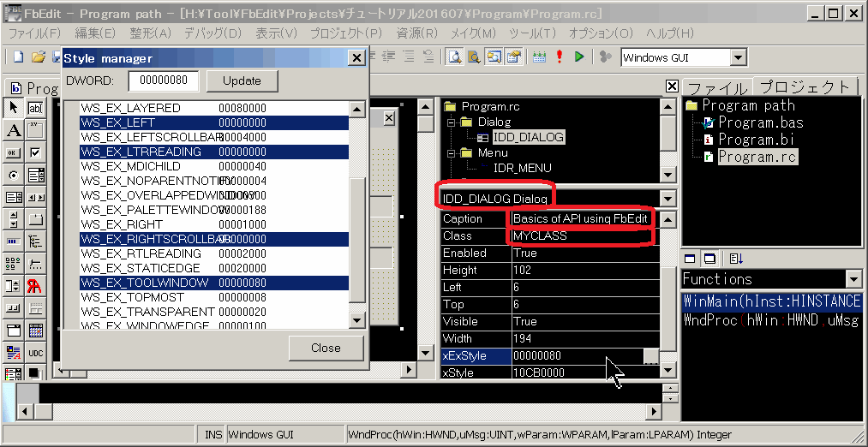Run the program with green arrow
The width and height of the screenshot is (868, 447).
point(579,57)
